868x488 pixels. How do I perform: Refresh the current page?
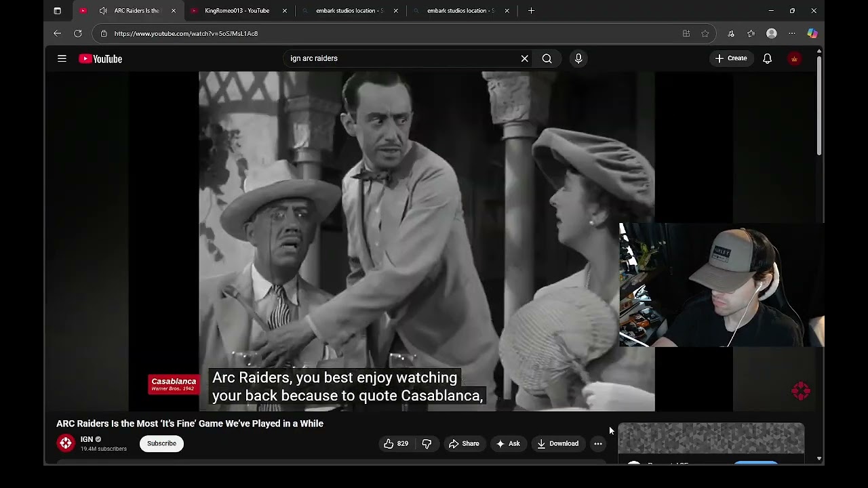tap(78, 33)
